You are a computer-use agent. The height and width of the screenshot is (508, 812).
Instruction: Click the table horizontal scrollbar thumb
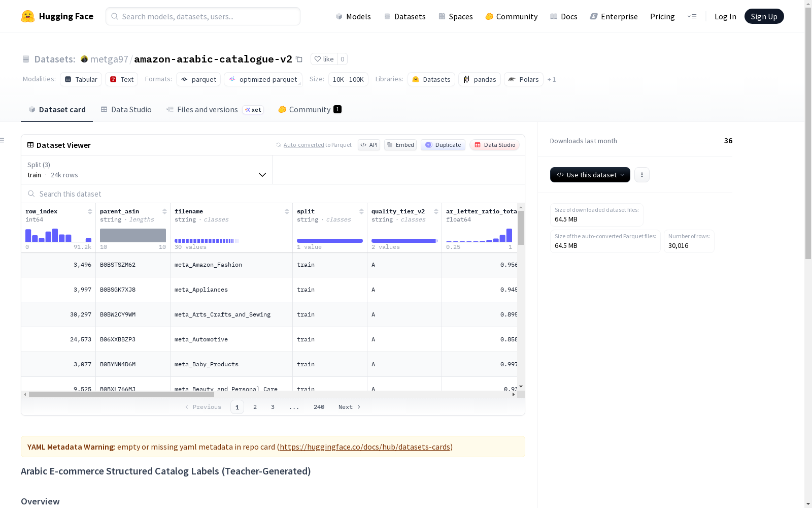click(x=121, y=394)
